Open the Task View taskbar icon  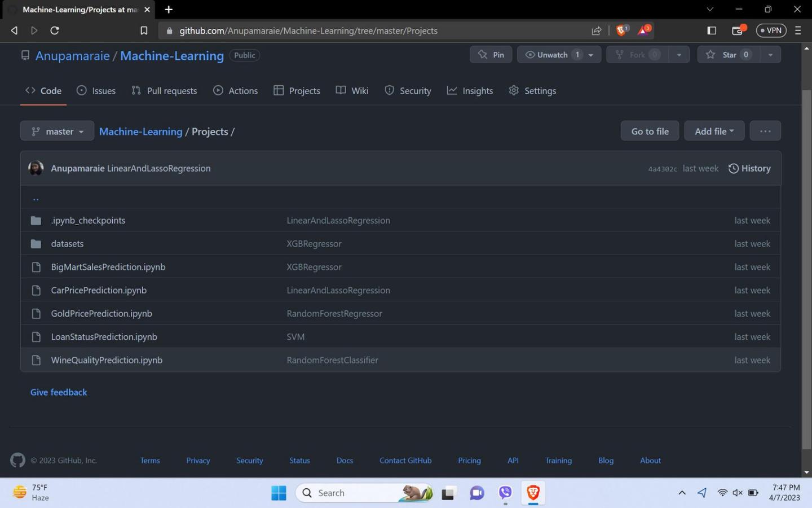(448, 493)
